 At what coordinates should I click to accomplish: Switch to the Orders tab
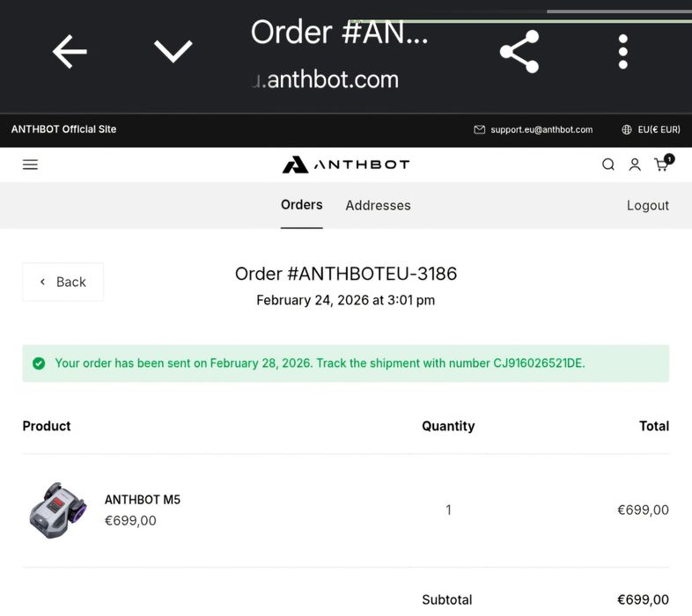click(x=302, y=205)
